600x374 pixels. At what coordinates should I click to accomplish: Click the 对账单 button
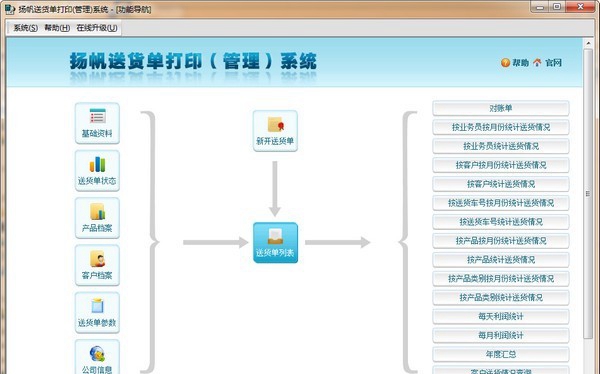[501, 108]
